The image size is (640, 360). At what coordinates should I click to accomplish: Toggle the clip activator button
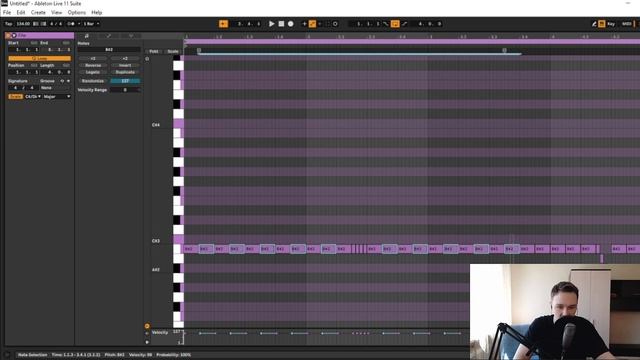(x=9, y=36)
